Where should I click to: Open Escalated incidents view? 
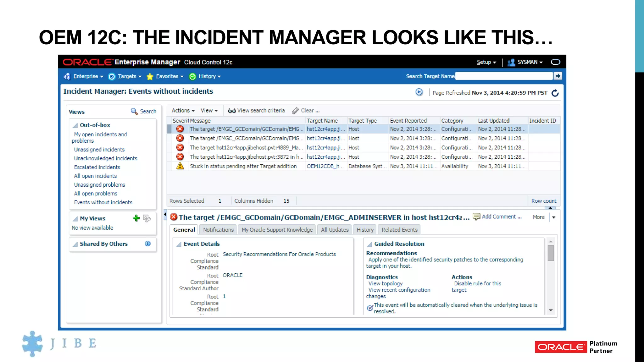[x=97, y=167]
